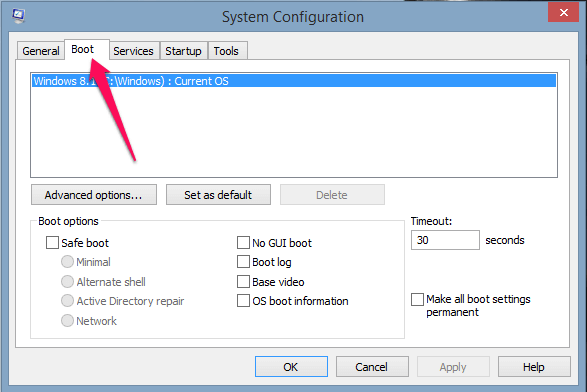
Task: Open Advanced options dialog
Action: 94,195
